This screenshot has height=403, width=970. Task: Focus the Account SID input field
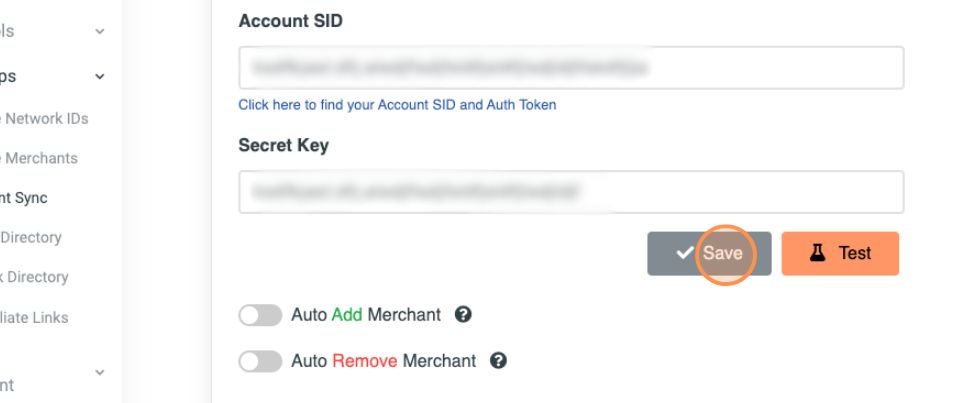click(x=571, y=68)
